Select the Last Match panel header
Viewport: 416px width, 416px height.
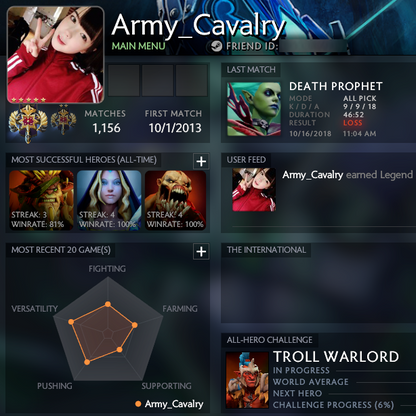(x=251, y=70)
